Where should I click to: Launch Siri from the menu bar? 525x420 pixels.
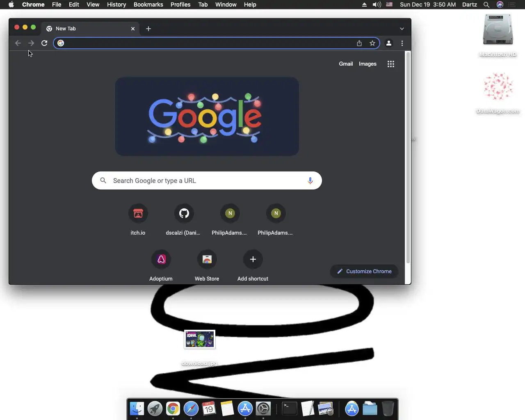(500, 5)
